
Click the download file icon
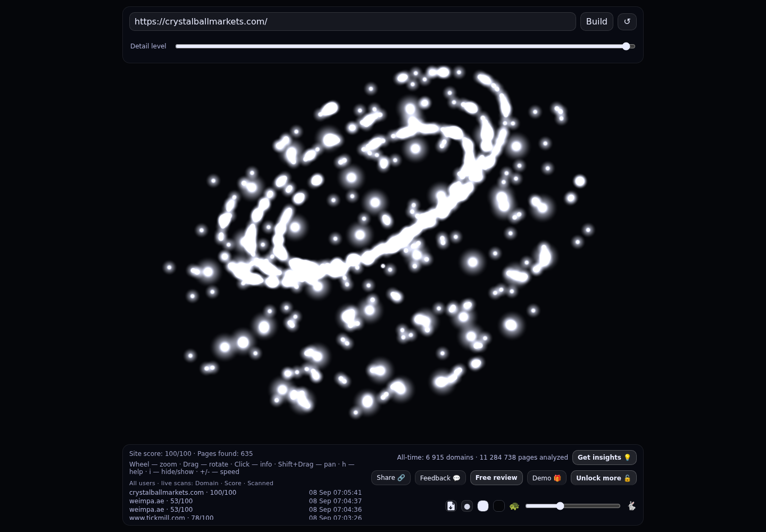(451, 506)
